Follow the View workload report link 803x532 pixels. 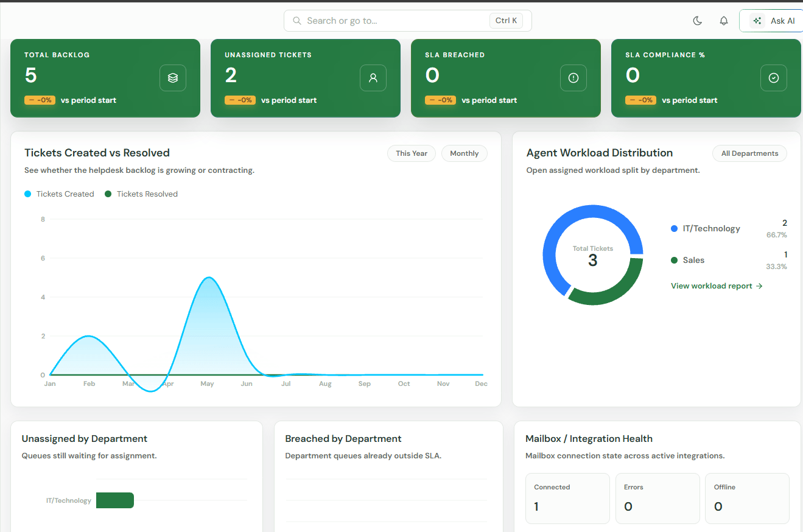point(717,286)
